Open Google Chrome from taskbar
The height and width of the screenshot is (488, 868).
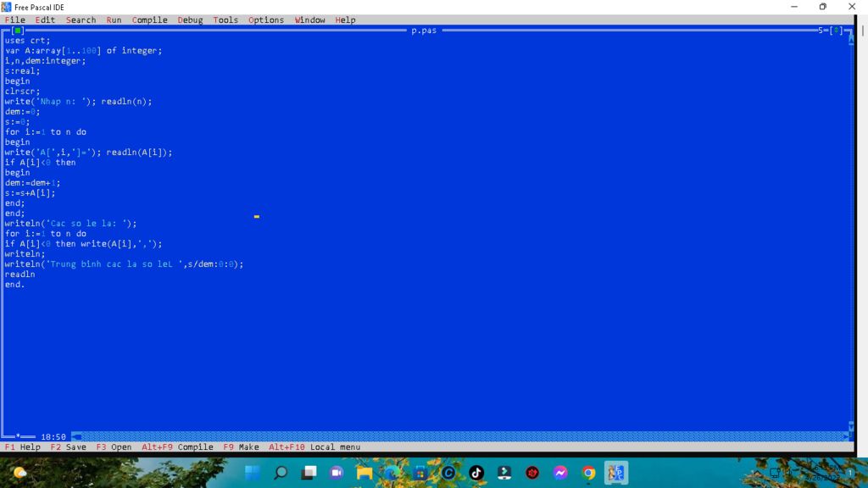click(588, 473)
